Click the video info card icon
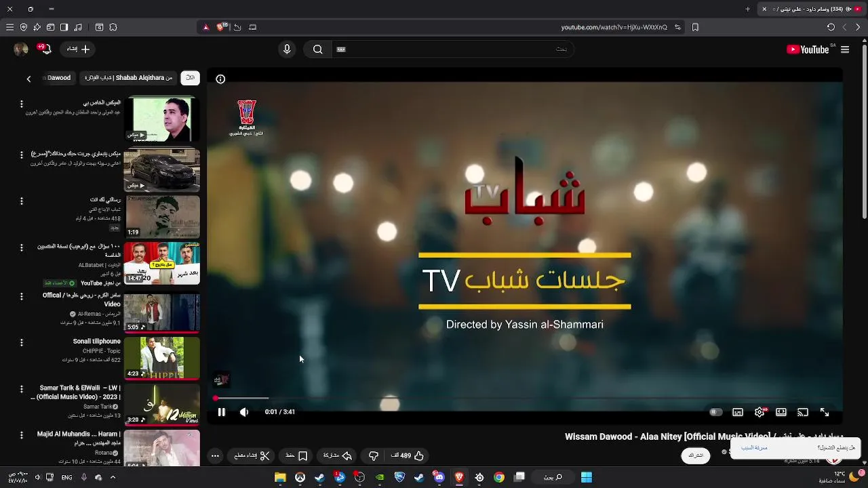Screen dimensions: 868x488 click(220, 79)
